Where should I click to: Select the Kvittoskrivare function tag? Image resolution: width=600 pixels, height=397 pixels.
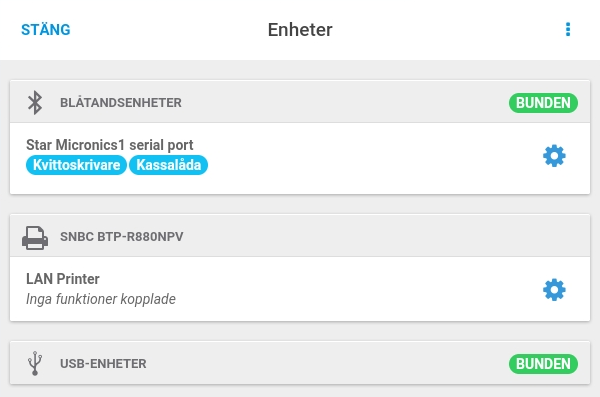[76, 165]
